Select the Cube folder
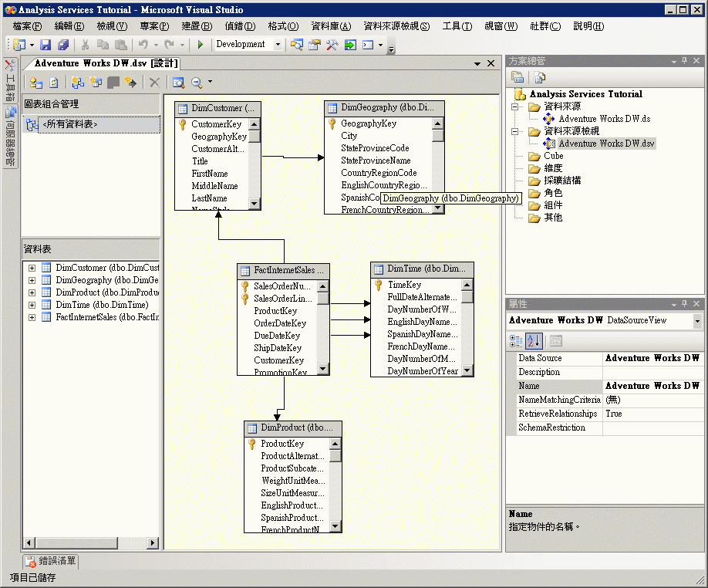The image size is (708, 588). (x=553, y=156)
